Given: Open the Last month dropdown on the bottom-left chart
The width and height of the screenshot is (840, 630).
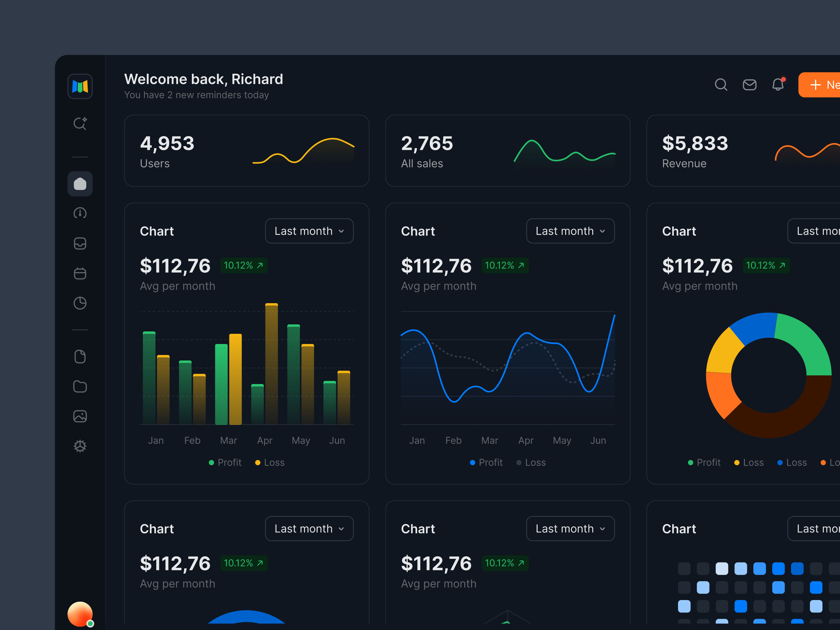Looking at the screenshot, I should tap(309, 528).
